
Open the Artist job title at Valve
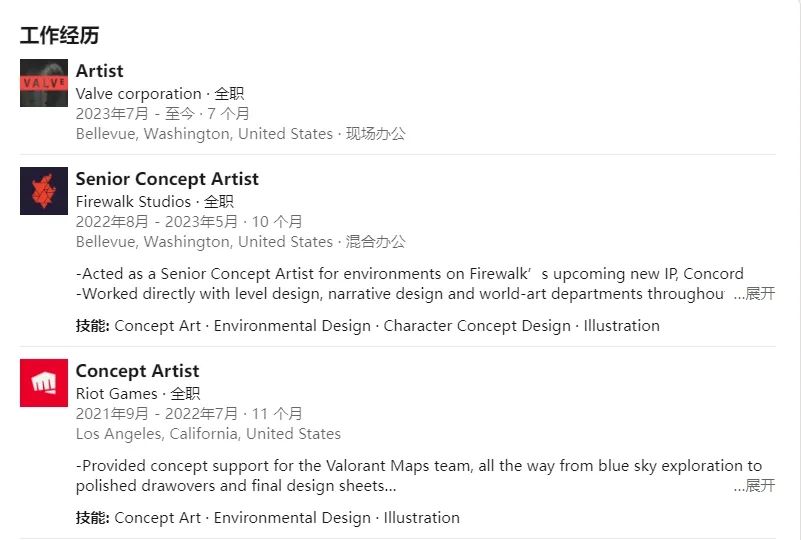100,71
